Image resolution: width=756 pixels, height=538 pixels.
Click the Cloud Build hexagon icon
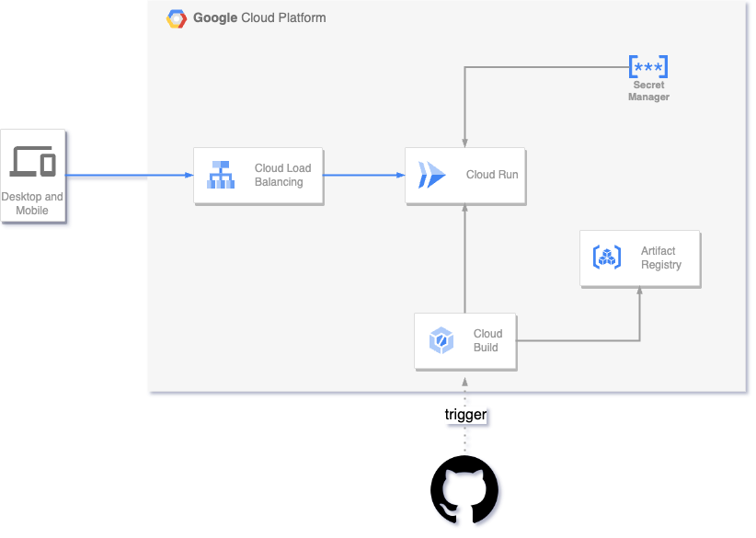tap(441, 340)
